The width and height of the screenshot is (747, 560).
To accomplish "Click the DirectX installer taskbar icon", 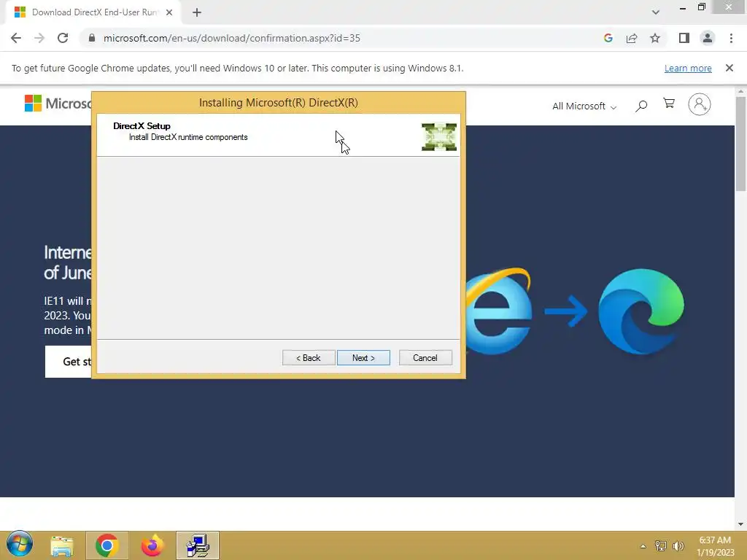I will click(198, 545).
